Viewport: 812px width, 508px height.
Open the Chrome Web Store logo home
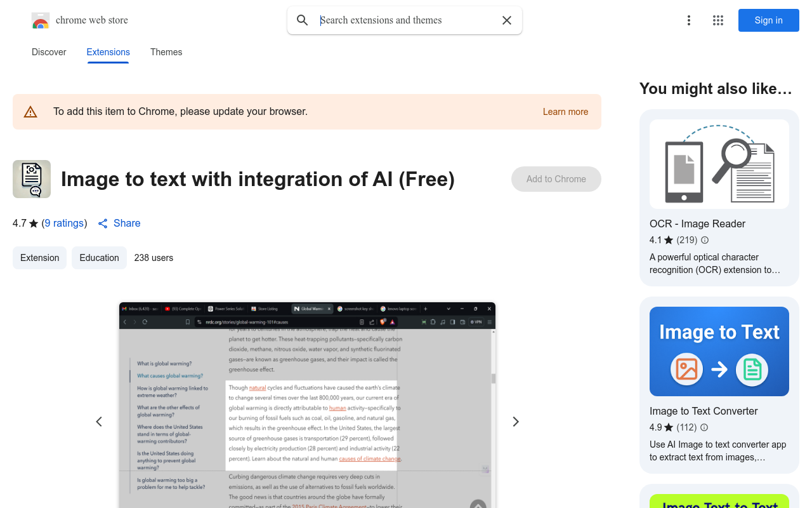pyautogui.click(x=80, y=20)
